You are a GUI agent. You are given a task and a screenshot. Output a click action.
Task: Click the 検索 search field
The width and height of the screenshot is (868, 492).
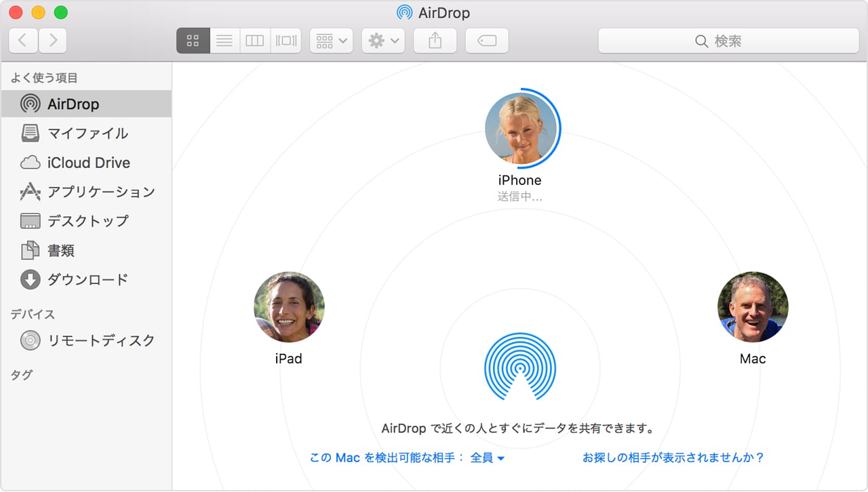tap(728, 41)
